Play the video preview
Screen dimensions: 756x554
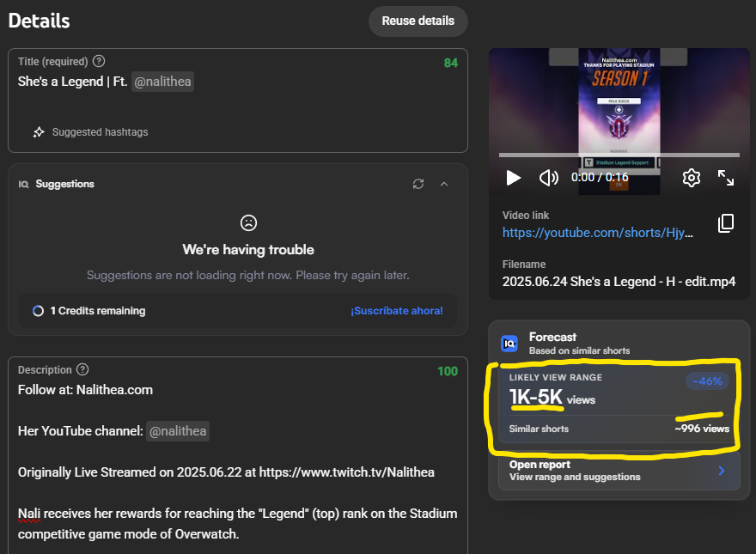514,178
